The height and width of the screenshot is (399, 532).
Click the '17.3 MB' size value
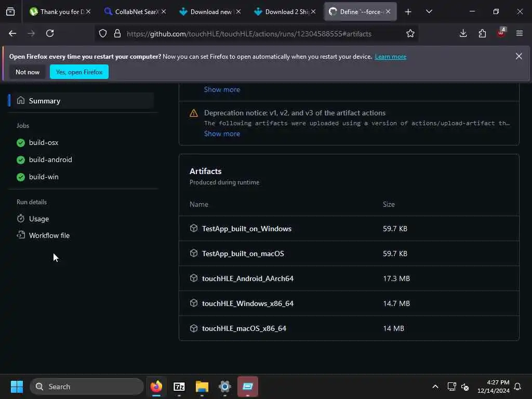pyautogui.click(x=396, y=278)
